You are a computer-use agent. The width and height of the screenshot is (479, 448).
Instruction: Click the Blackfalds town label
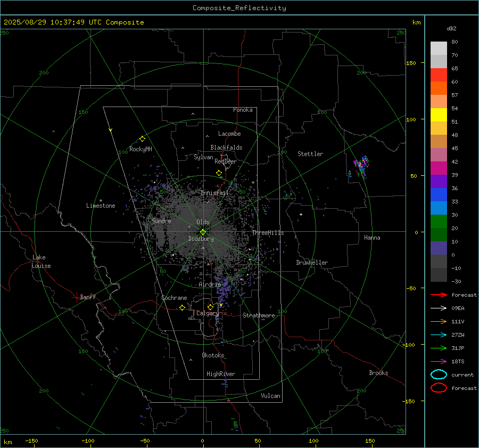point(226,148)
